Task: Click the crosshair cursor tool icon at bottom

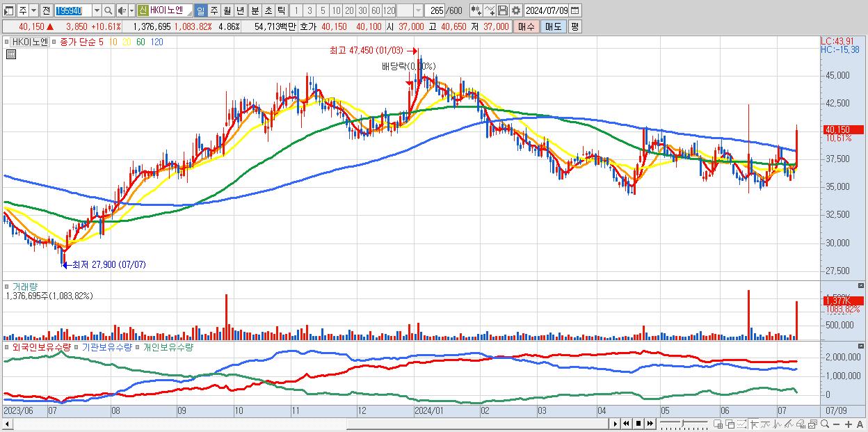Action: (x=755, y=424)
